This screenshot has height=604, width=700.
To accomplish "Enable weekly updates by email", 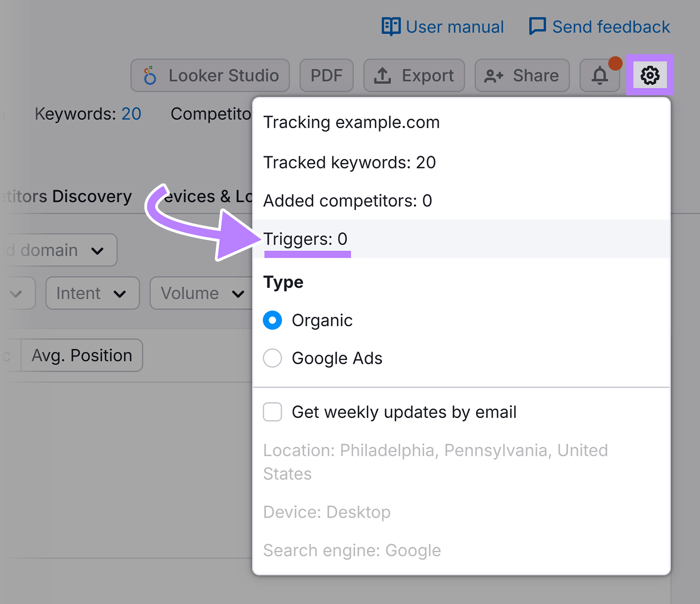I will pyautogui.click(x=272, y=412).
